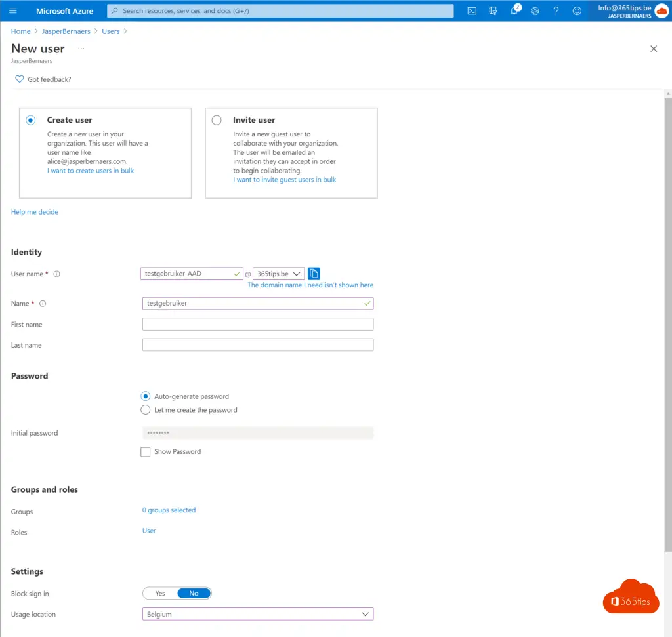Click the Initial password field
The height and width of the screenshot is (637, 672).
point(257,433)
